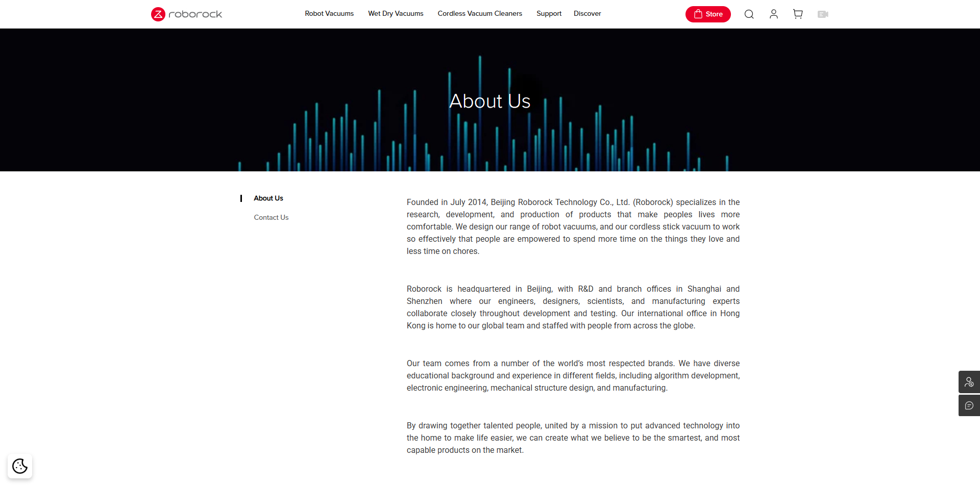The height and width of the screenshot is (486, 980).
Task: Open the Support menu item
Action: click(x=549, y=14)
